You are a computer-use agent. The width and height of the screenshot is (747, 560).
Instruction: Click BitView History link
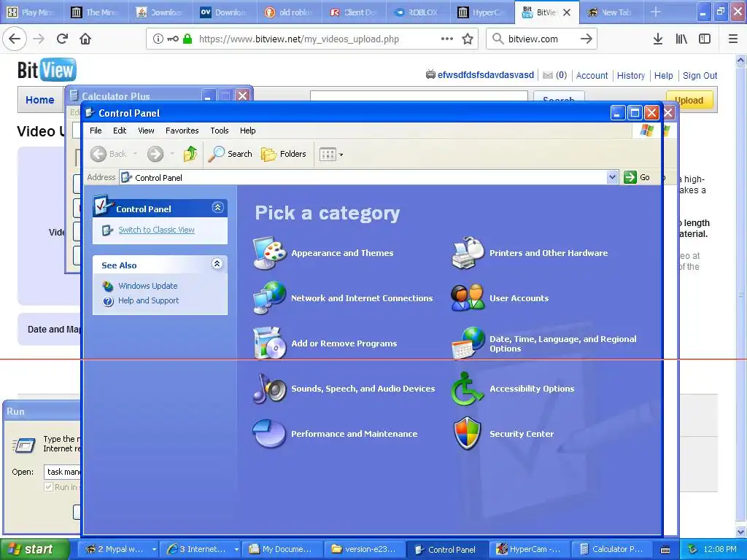[x=631, y=75]
